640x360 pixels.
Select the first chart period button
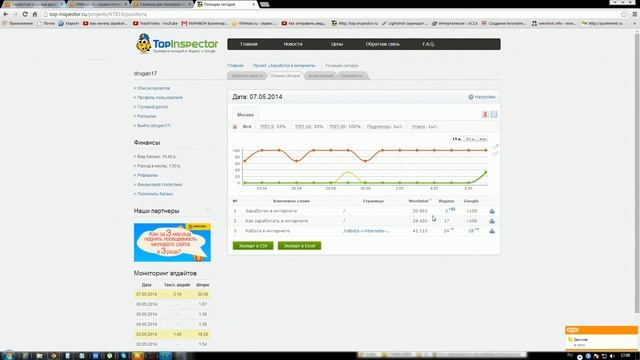point(456,139)
